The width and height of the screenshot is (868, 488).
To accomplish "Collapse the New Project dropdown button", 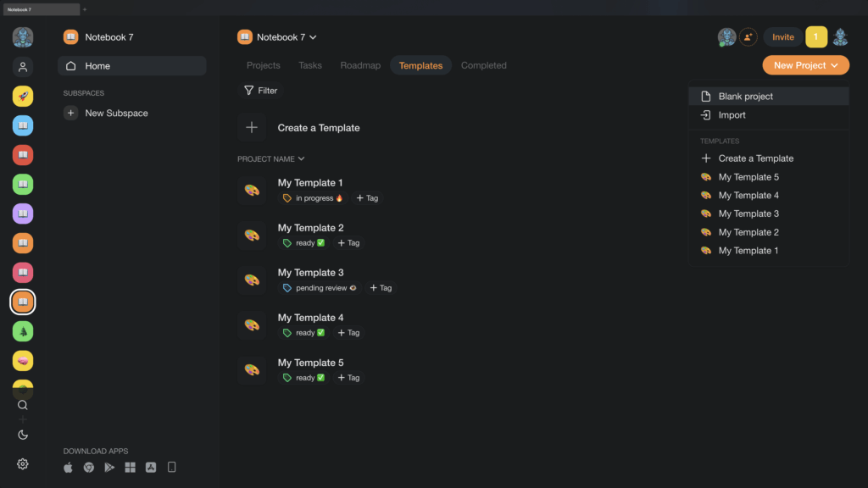I will pyautogui.click(x=805, y=65).
